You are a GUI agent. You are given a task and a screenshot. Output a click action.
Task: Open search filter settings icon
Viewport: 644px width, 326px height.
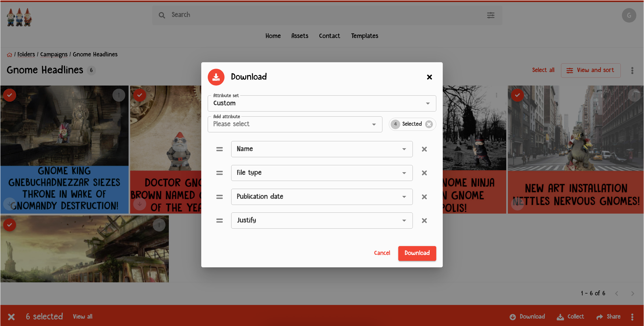491,15
